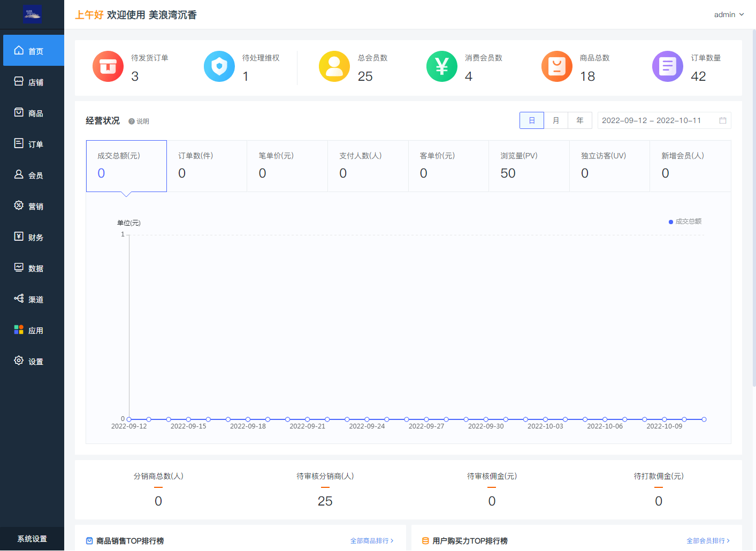
Task: Click the red pending shipment orders icon
Action: tap(108, 66)
